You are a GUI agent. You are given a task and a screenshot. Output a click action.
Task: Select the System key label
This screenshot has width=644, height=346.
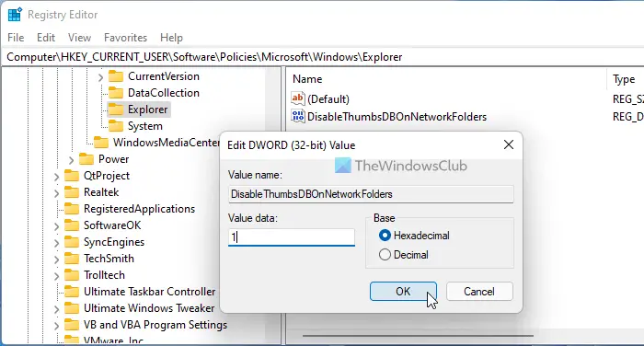145,126
